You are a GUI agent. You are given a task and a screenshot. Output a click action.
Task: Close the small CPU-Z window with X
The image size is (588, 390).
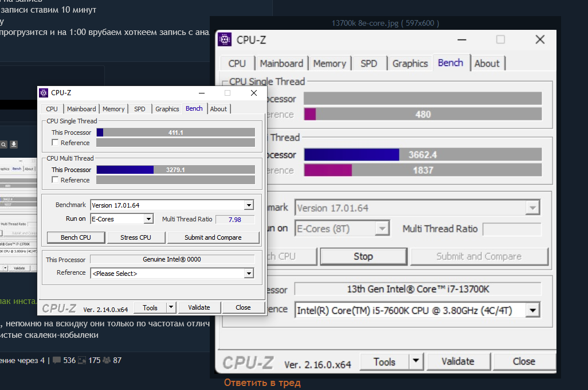pos(254,93)
